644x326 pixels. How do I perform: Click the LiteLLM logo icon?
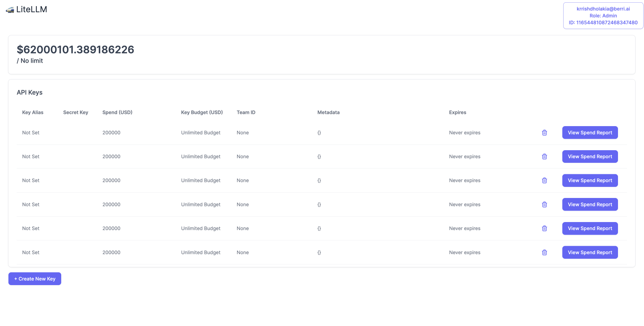(10, 10)
